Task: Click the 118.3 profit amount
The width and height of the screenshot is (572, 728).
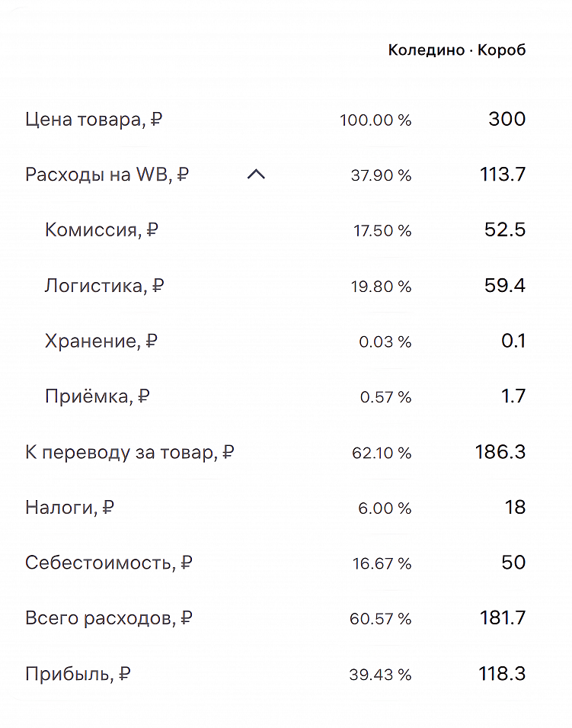Action: click(x=499, y=674)
